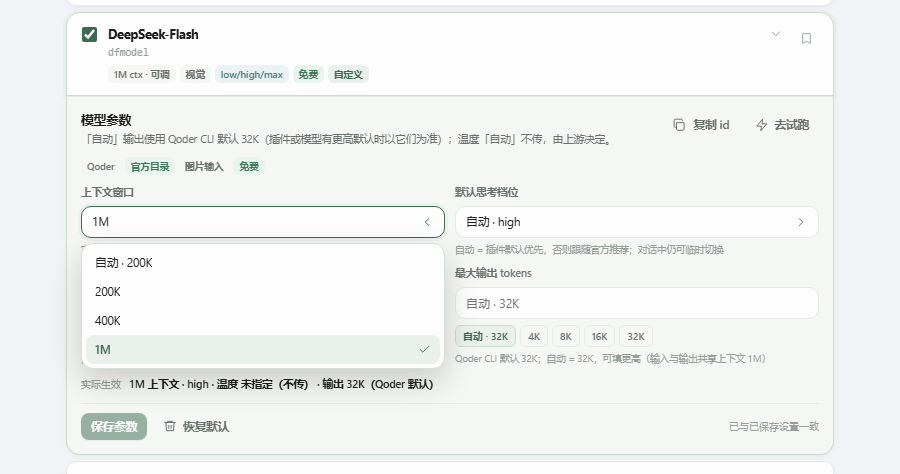Screen dimensions: 900x474
Task: Choose the 8K output preset chip
Action: [565, 336]
